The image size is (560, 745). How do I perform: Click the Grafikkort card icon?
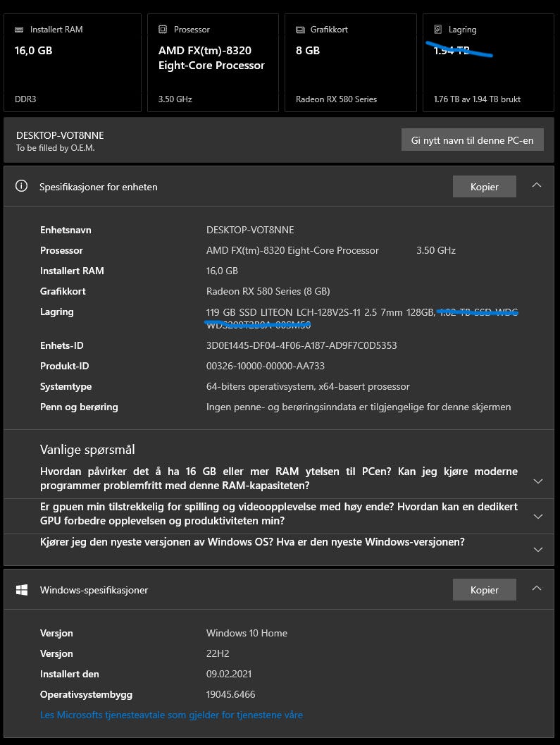tap(300, 30)
